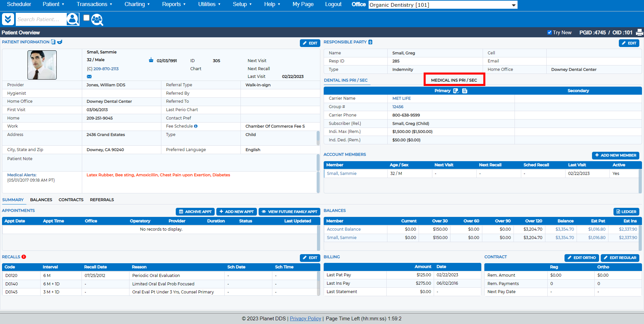
Task: Open the Ledger button
Action: [626, 212]
